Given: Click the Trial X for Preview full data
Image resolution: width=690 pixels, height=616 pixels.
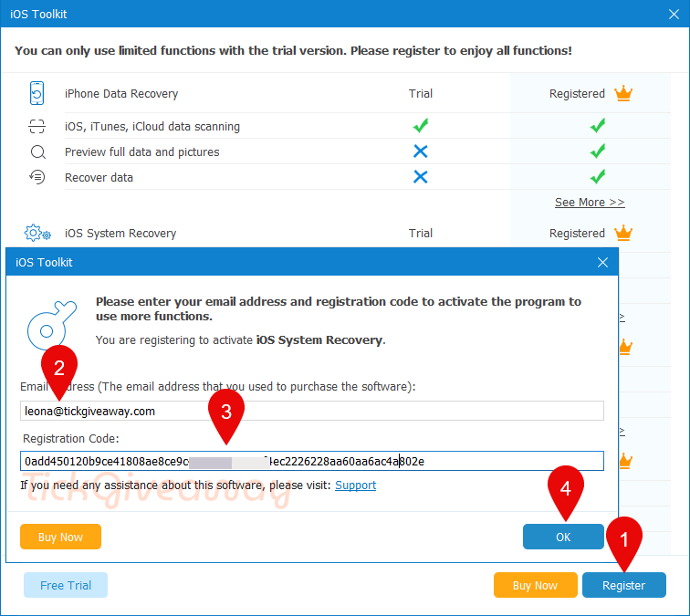Looking at the screenshot, I should [x=420, y=151].
